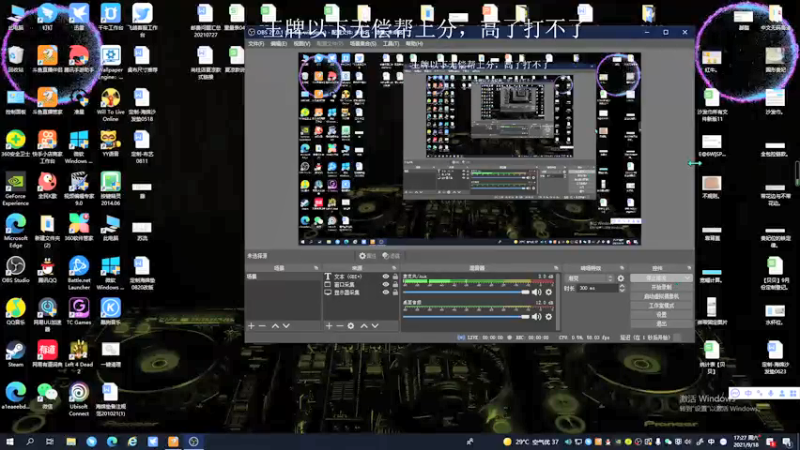Open the File (文件) menu in OBS
The width and height of the screenshot is (800, 450).
click(x=256, y=44)
